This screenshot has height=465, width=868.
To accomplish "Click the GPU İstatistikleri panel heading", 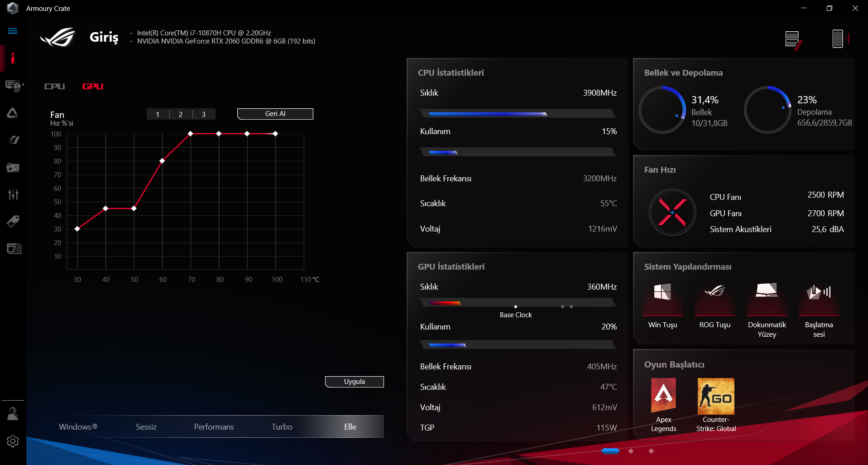I will pyautogui.click(x=451, y=266).
